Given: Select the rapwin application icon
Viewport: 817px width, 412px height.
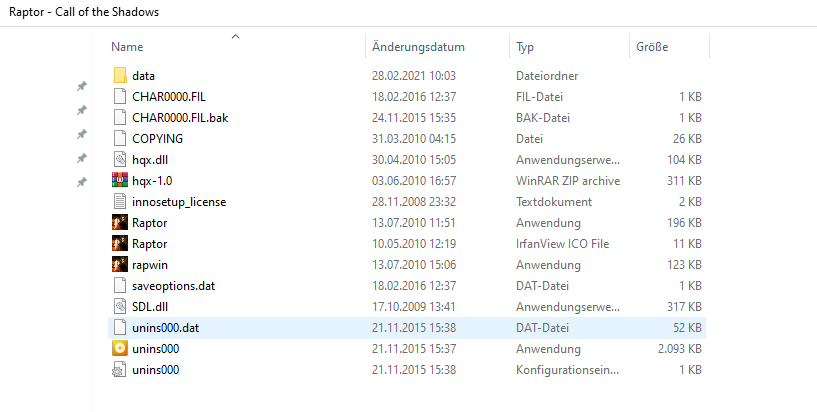Looking at the screenshot, I should 120,264.
